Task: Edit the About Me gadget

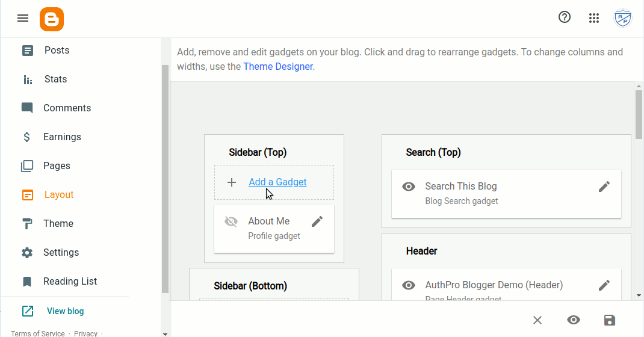Action: 317,221
